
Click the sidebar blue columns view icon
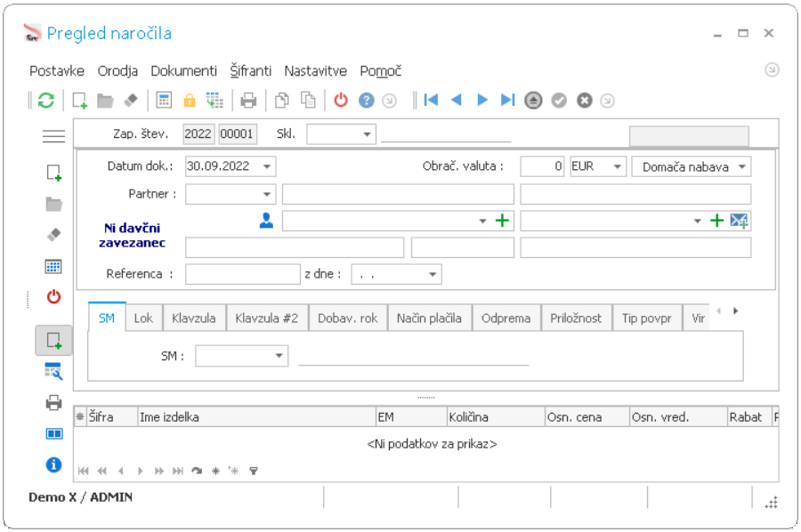click(x=54, y=434)
